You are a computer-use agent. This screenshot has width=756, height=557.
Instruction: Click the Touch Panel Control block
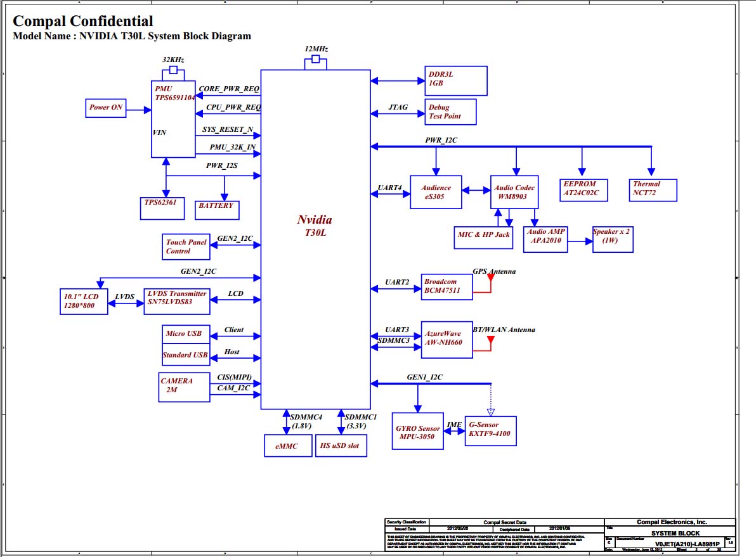[186, 246]
